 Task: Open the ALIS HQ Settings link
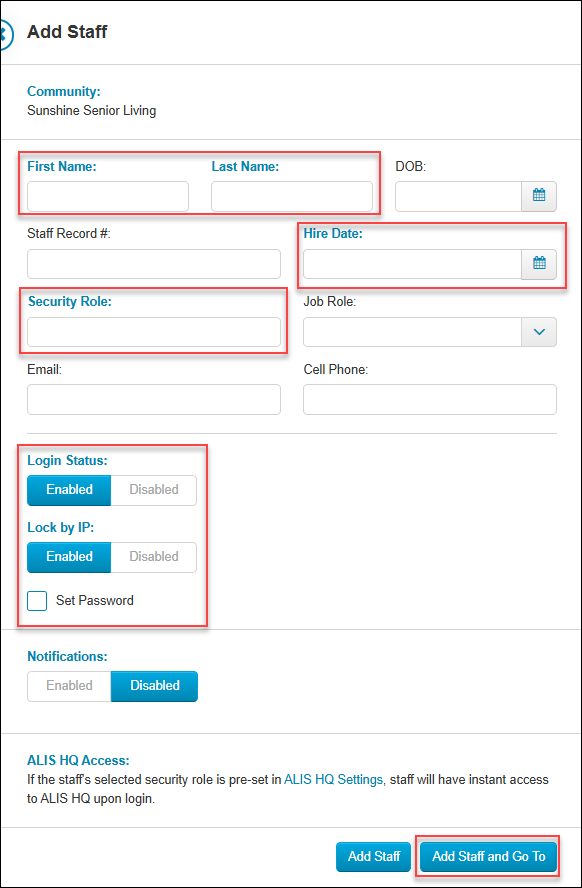click(x=335, y=778)
